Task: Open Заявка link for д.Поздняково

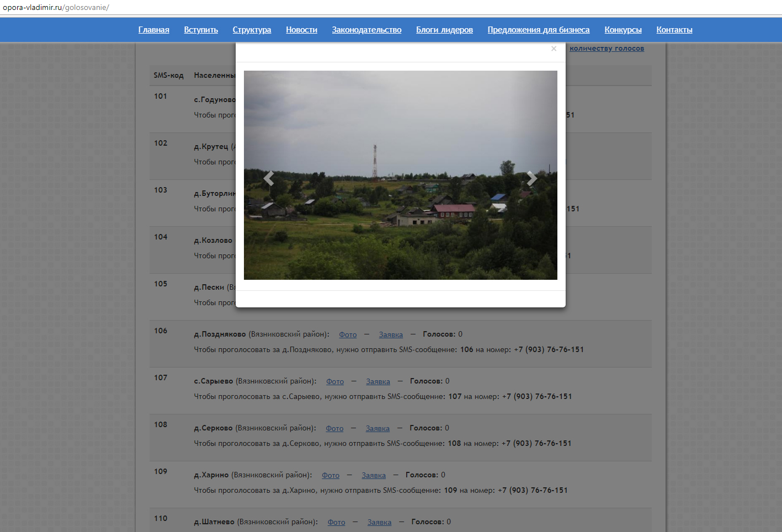Action: (391, 334)
